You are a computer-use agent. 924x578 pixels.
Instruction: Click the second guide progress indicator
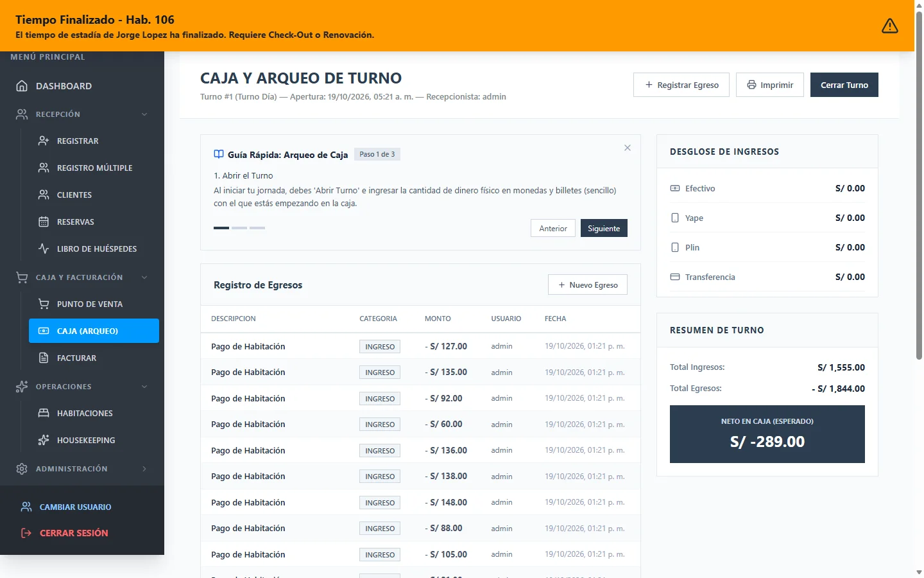pyautogui.click(x=239, y=228)
